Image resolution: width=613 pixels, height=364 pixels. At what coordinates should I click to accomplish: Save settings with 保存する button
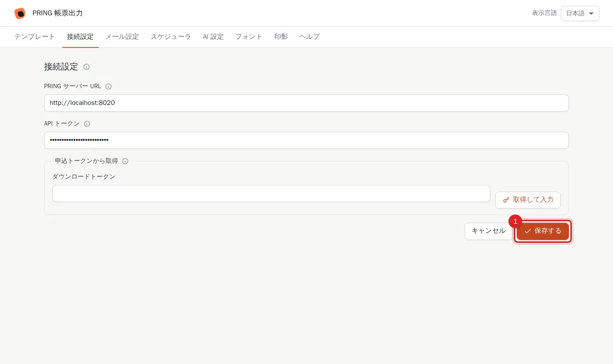[543, 231]
